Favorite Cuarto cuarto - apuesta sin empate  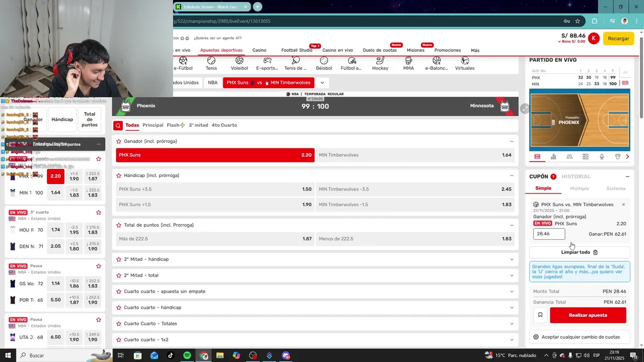[x=119, y=292]
